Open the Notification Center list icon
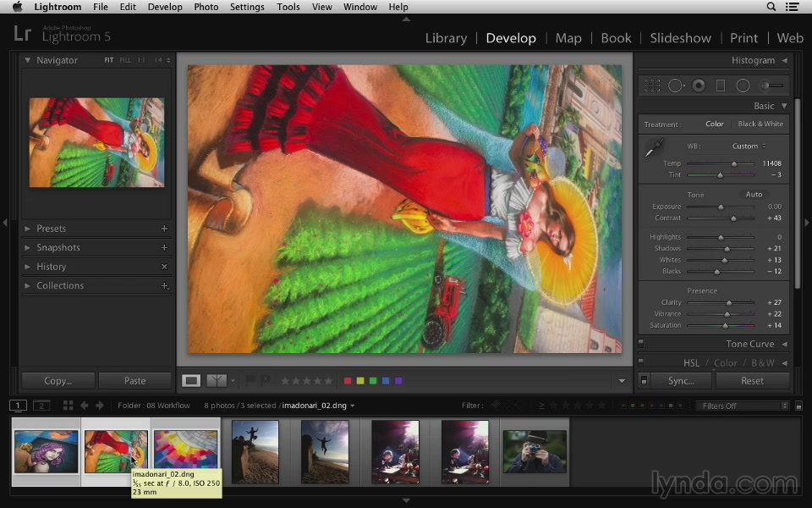This screenshot has height=508, width=812. pyautogui.click(x=792, y=7)
